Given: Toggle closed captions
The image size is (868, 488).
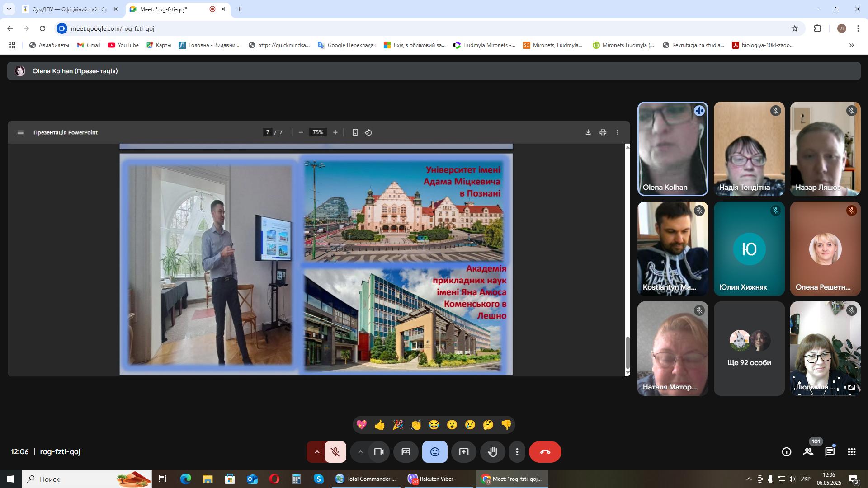Looking at the screenshot, I should pos(406,452).
